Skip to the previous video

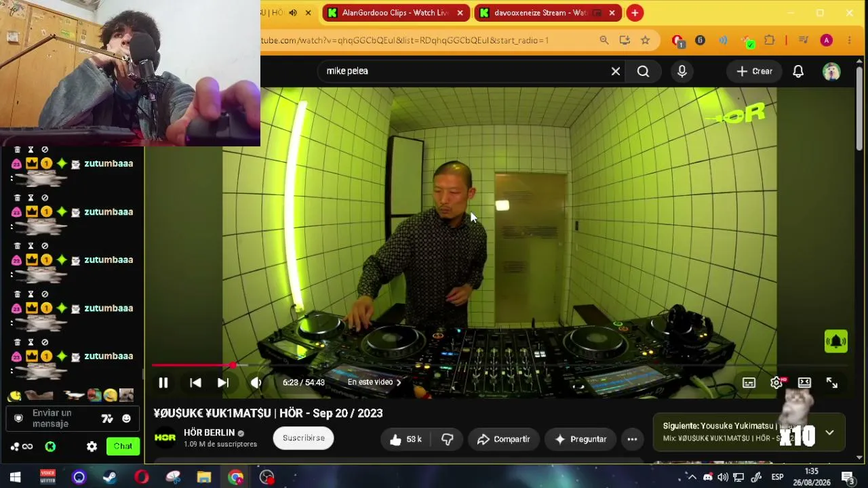pos(195,383)
